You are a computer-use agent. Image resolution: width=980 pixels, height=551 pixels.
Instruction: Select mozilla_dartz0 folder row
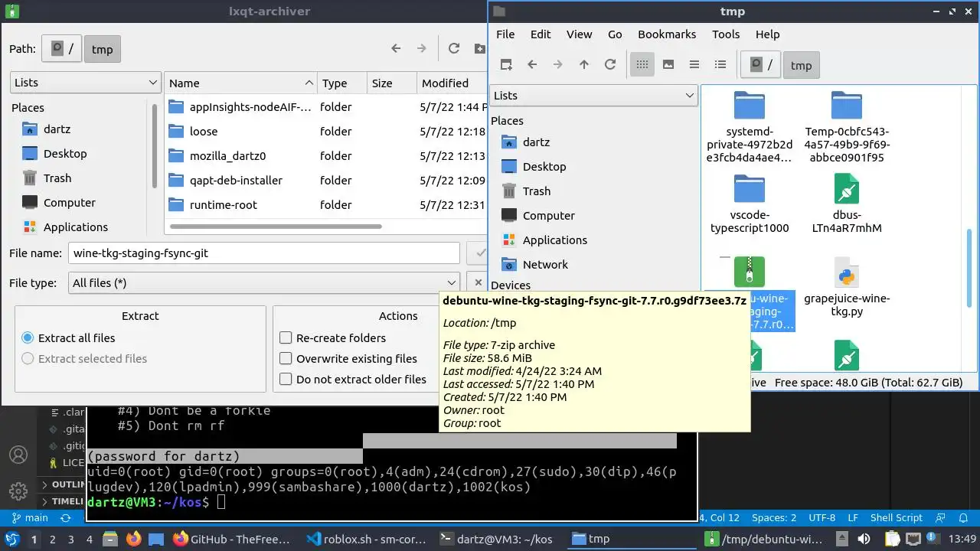point(326,156)
